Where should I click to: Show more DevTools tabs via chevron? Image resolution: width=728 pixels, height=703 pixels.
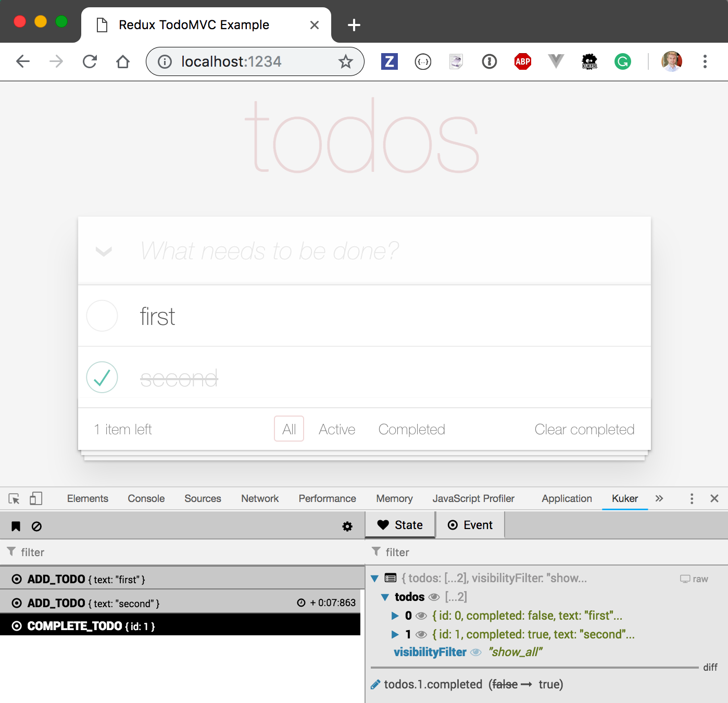tap(659, 499)
